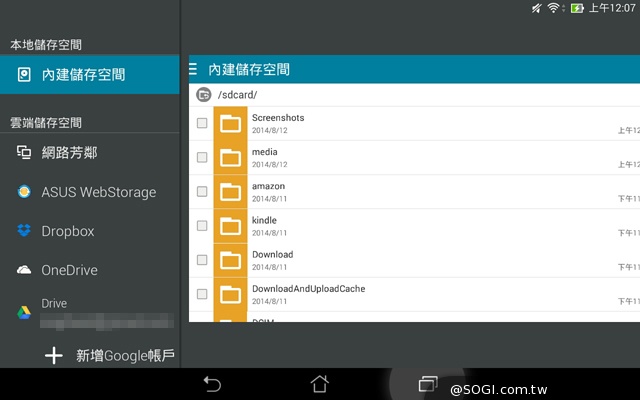Click the 本地儲存空間 section heading

46,45
